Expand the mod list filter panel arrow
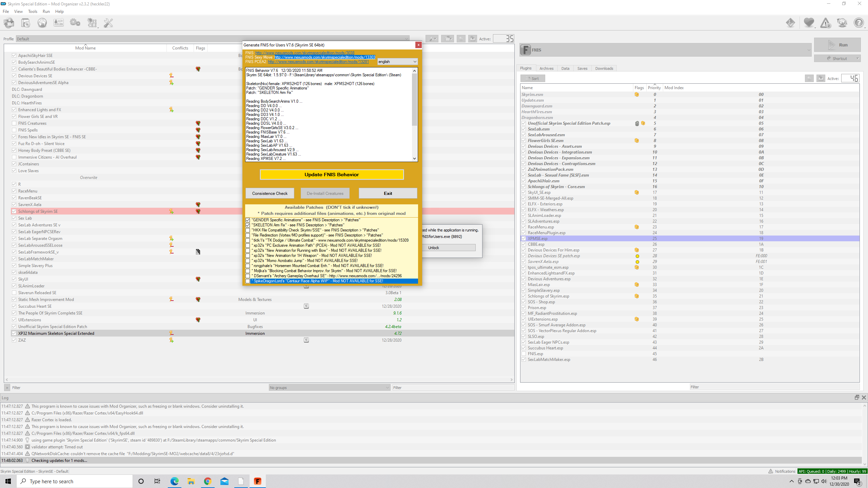Viewport: 868px width, 488px height. [7, 388]
